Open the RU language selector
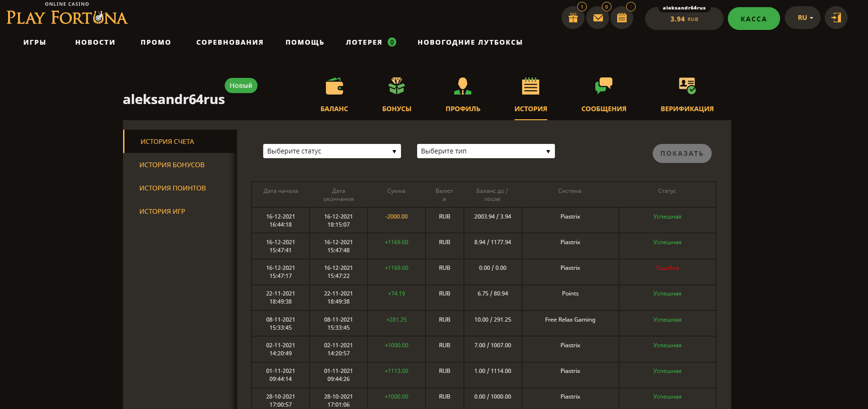This screenshot has width=868, height=409. coord(802,18)
